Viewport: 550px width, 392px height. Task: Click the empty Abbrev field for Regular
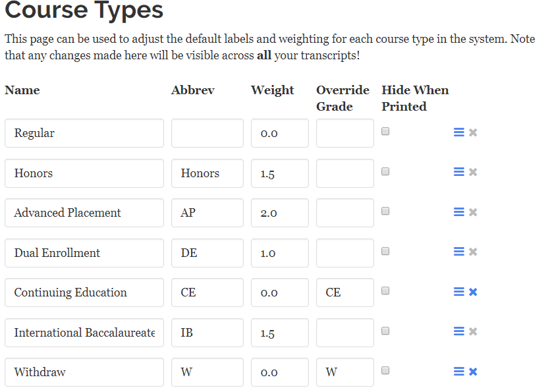207,133
